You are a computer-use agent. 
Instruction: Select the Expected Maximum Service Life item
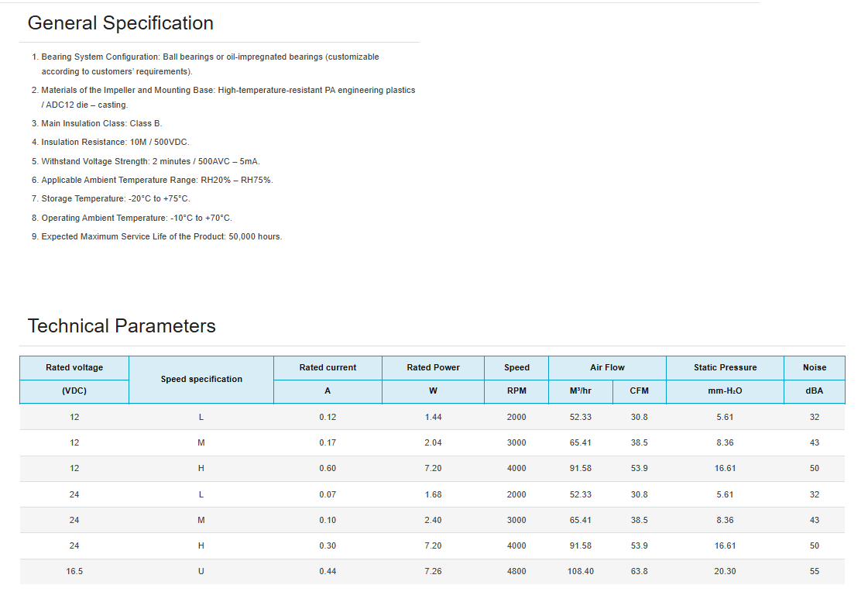[161, 237]
